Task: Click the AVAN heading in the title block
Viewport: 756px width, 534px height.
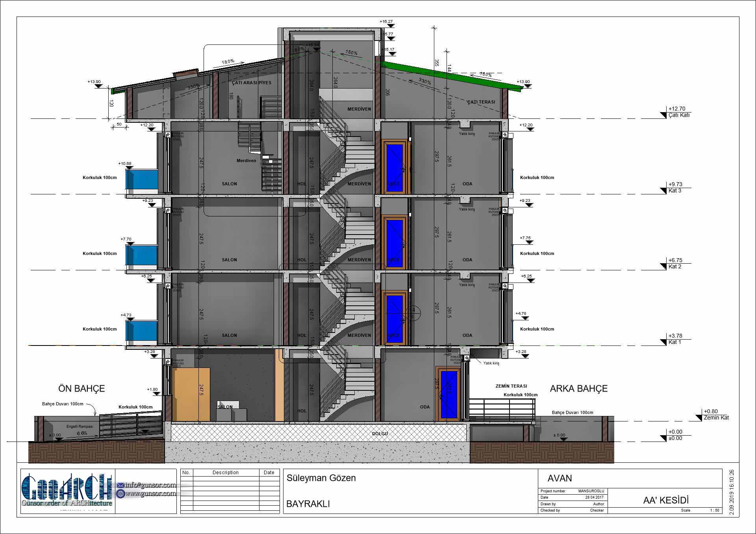Action: pyautogui.click(x=560, y=478)
